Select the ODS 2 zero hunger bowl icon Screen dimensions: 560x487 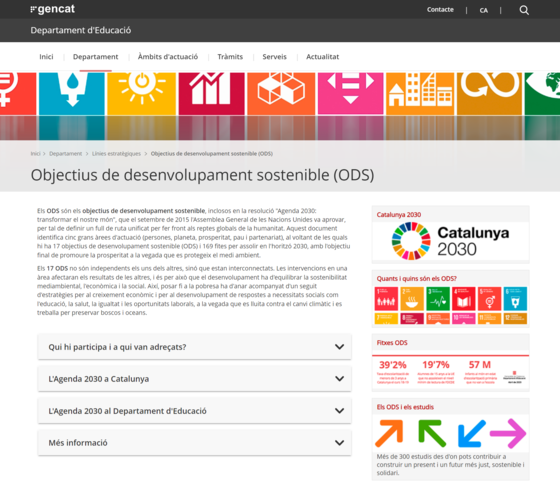[412, 298]
